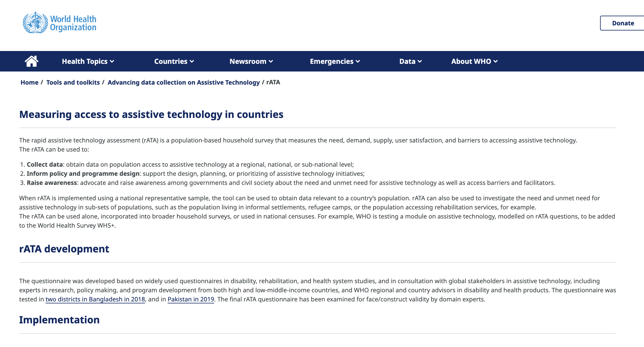Click the World Health Organization logo
The image size is (644, 347).
tap(59, 23)
